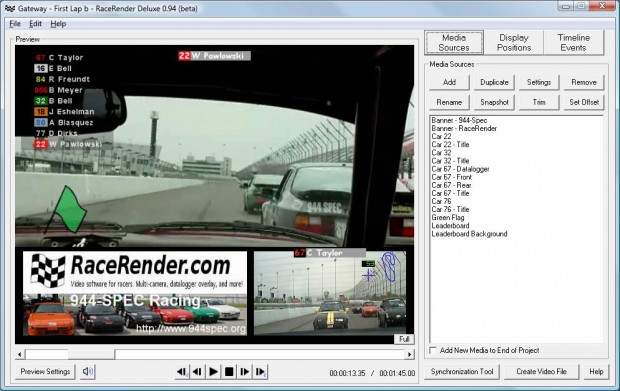Image resolution: width=620 pixels, height=391 pixels.
Task: Select 'Car 67 - Front' media source
Action: click(x=452, y=177)
